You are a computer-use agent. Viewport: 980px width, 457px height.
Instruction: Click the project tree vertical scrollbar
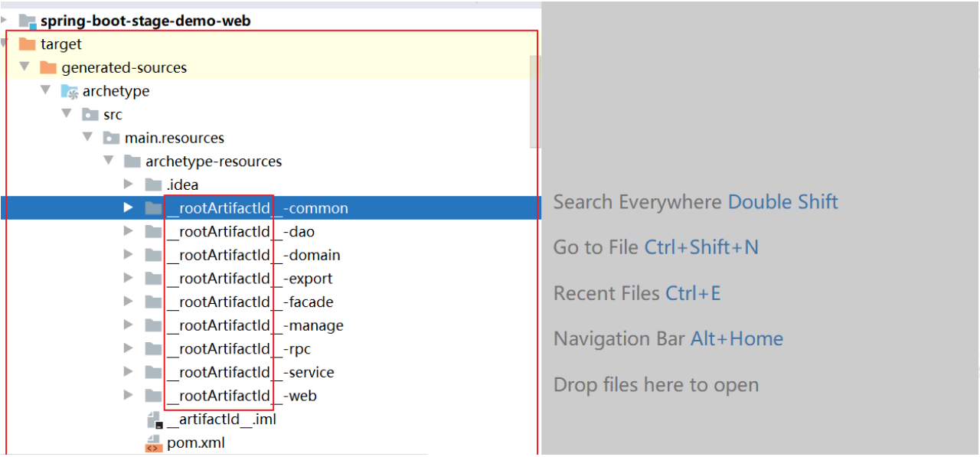point(534,101)
